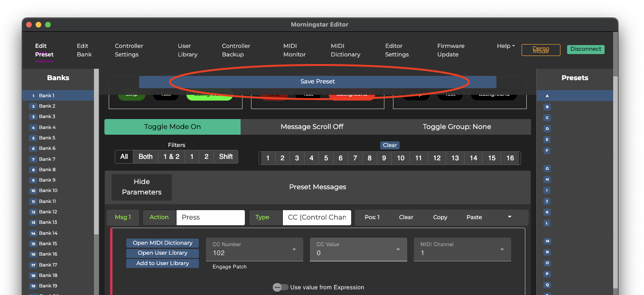Viewport: 644px width, 295px height.
Task: Select the Shift filter
Action: click(226, 157)
